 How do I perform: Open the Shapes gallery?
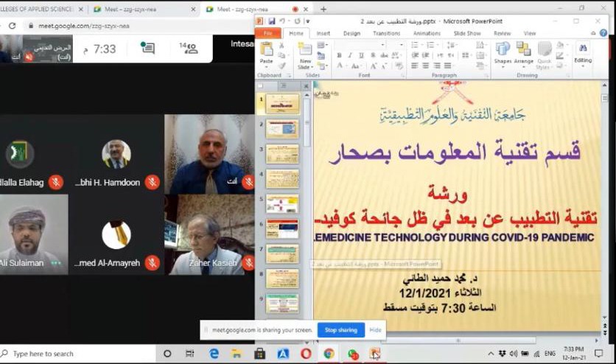[503, 52]
